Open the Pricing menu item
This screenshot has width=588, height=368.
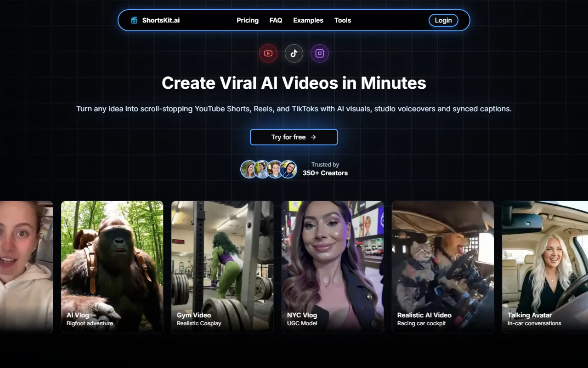(248, 20)
